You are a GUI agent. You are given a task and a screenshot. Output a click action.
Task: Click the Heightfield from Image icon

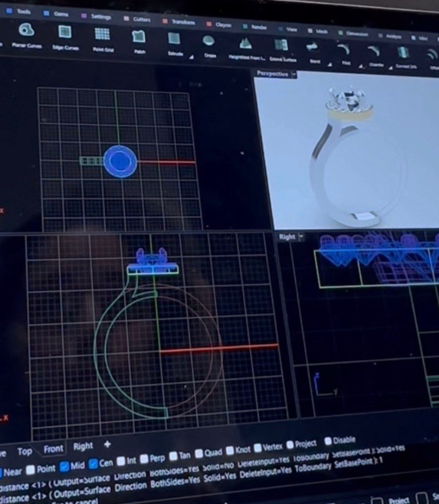pos(245,44)
